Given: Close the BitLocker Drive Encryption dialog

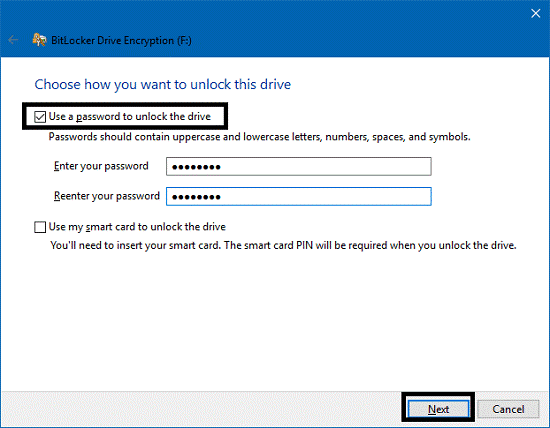Looking at the screenshot, I should (x=535, y=13).
